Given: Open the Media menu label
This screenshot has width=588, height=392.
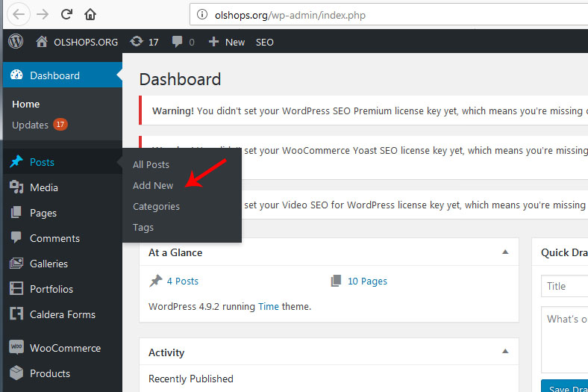Looking at the screenshot, I should pyautogui.click(x=44, y=187).
